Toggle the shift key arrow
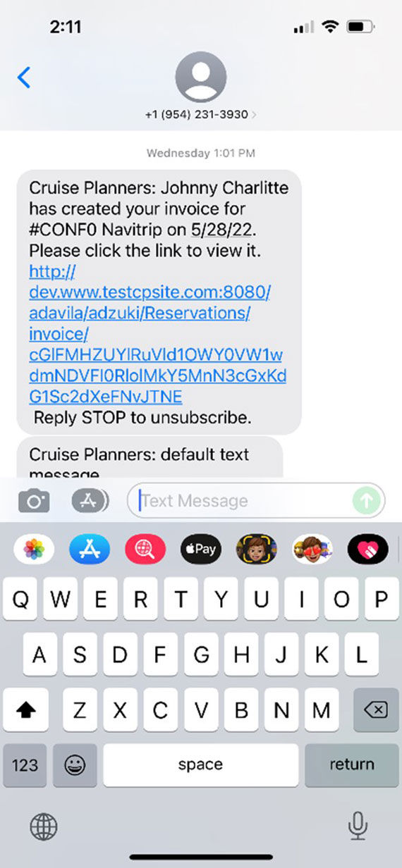The height and width of the screenshot is (868, 402). [25, 710]
